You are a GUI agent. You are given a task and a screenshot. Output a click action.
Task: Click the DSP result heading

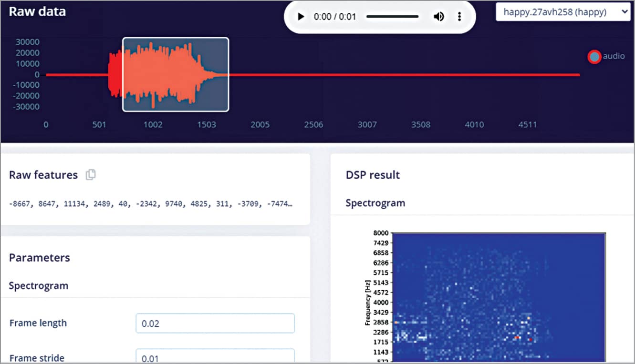coord(373,175)
